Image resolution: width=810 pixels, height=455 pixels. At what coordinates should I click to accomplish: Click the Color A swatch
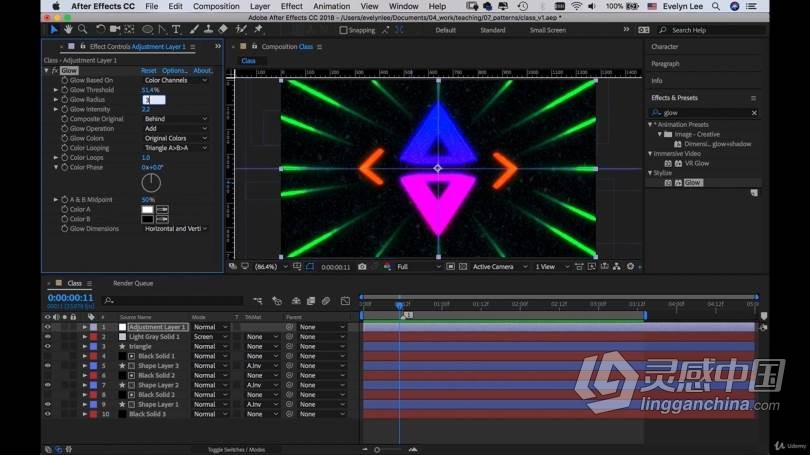pyautogui.click(x=147, y=209)
